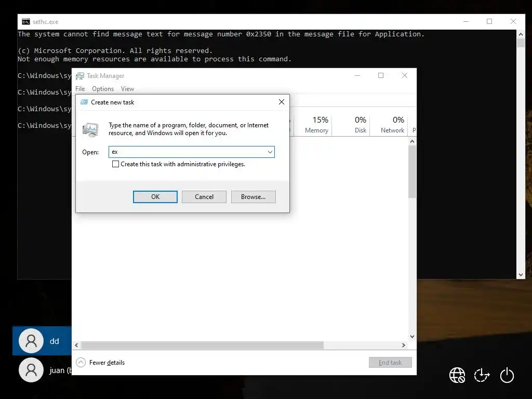
Task: Sort by the 0% Network column header
Action: tap(389, 125)
